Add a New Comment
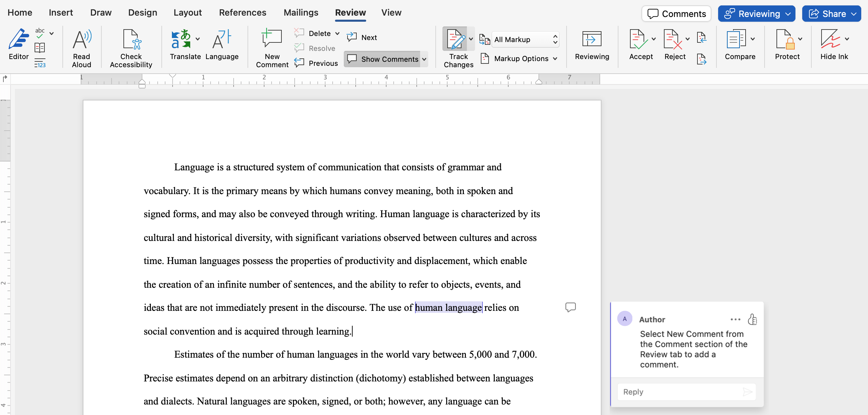 (272, 48)
